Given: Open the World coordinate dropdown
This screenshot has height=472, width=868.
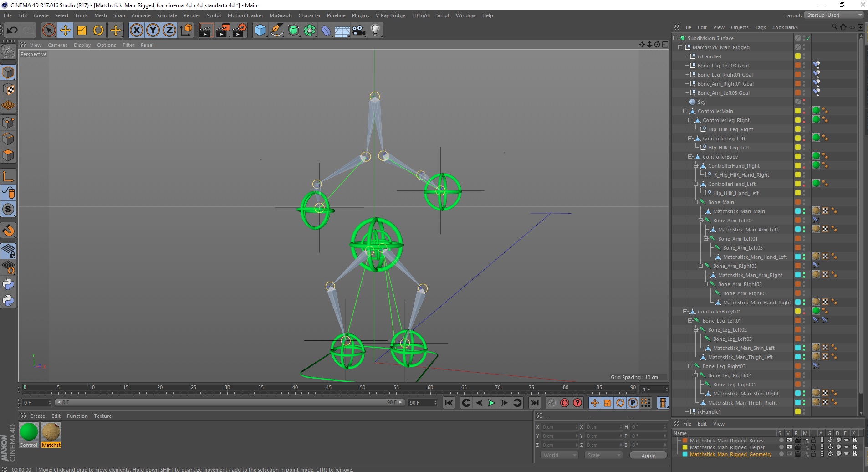Looking at the screenshot, I should coord(560,455).
